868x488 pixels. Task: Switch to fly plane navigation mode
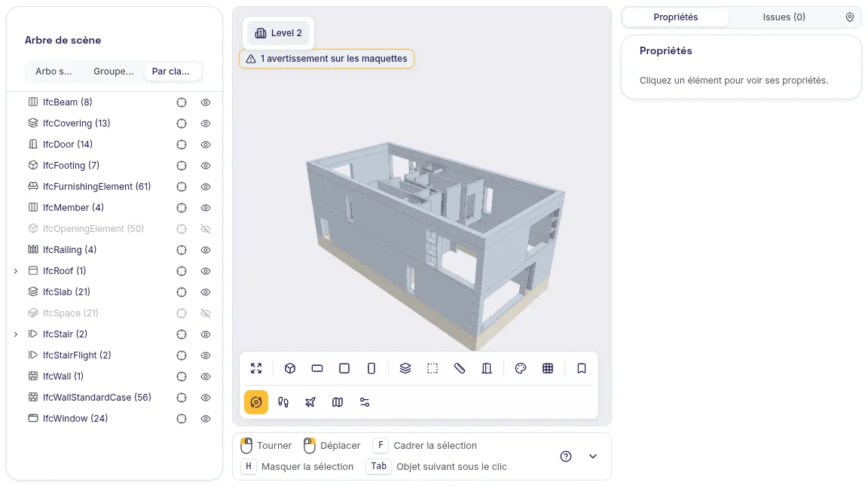pos(310,402)
